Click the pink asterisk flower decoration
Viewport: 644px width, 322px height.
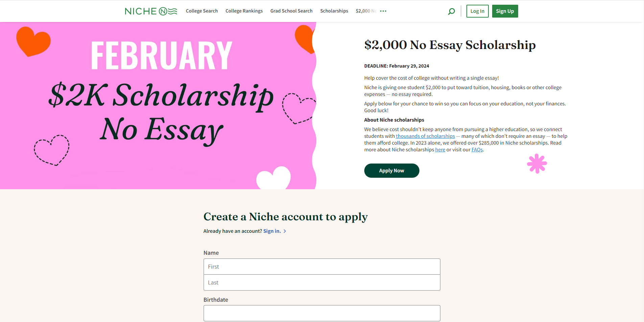coord(537,164)
